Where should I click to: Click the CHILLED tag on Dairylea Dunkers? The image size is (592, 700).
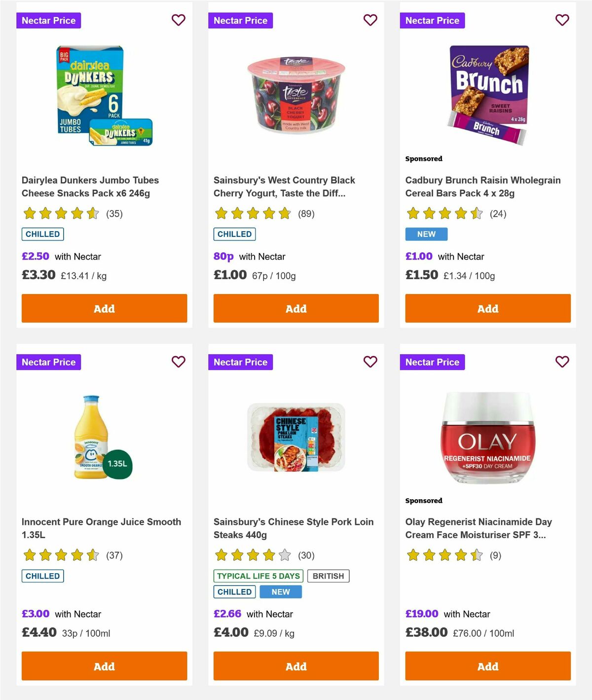click(42, 234)
